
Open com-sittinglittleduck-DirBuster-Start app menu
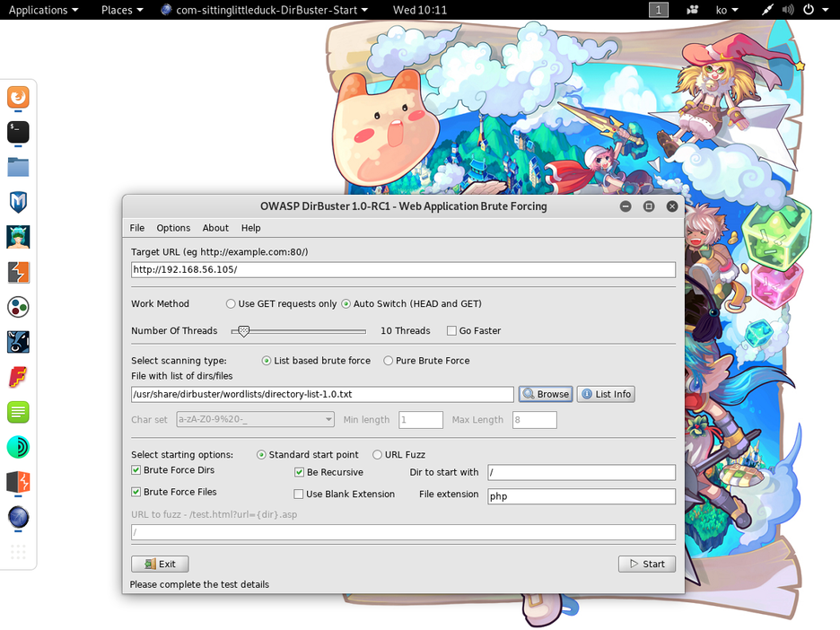click(x=265, y=10)
